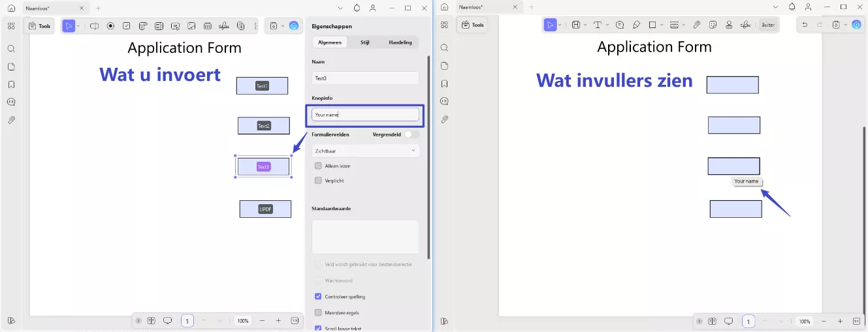Click the Eigenschappen panel vertical scrollbar
This screenshot has width=868, height=332.
428,157
